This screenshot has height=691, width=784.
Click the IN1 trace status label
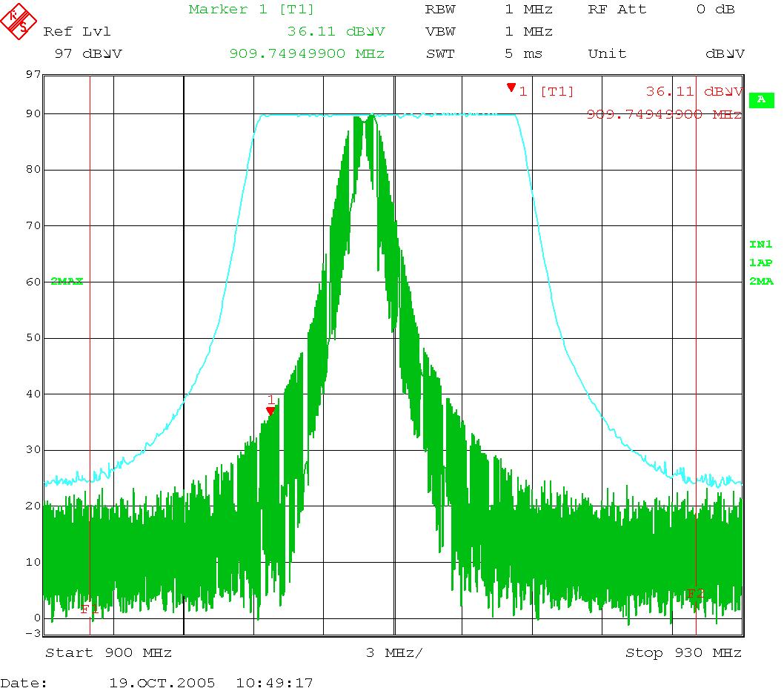760,244
